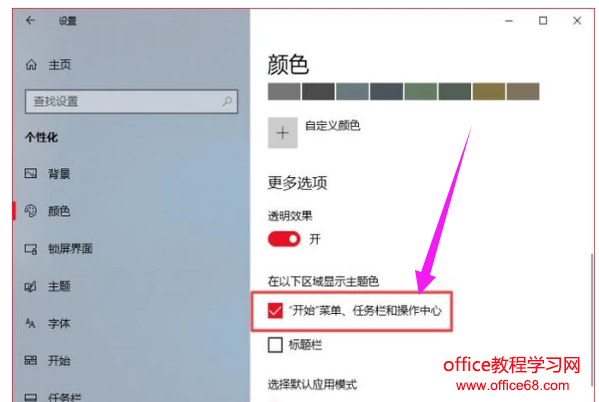Click the vertical scrollbar on right
This screenshot has width=599, height=402.
coord(592,317)
